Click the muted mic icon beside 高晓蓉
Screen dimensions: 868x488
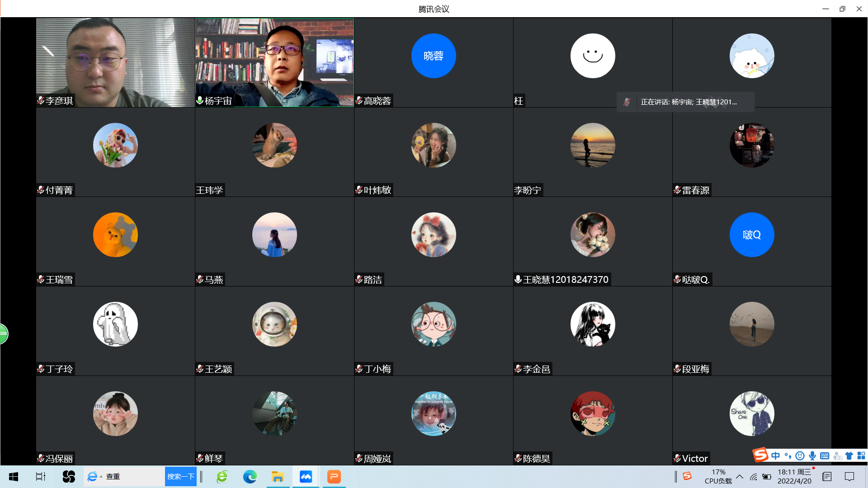coord(359,101)
